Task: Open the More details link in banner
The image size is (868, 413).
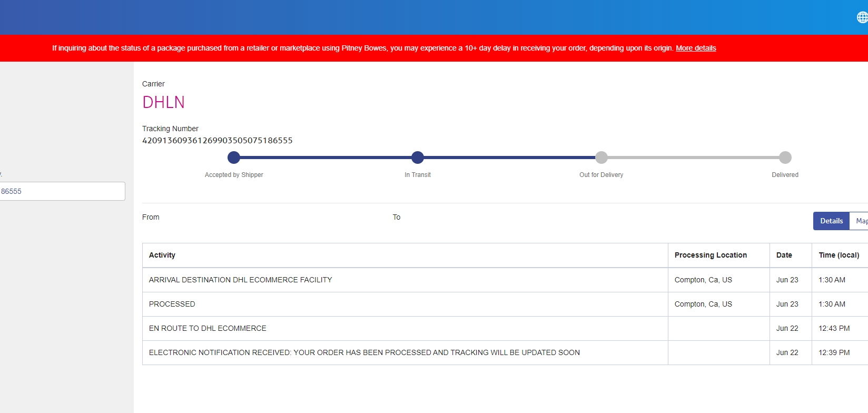Action: [695, 48]
